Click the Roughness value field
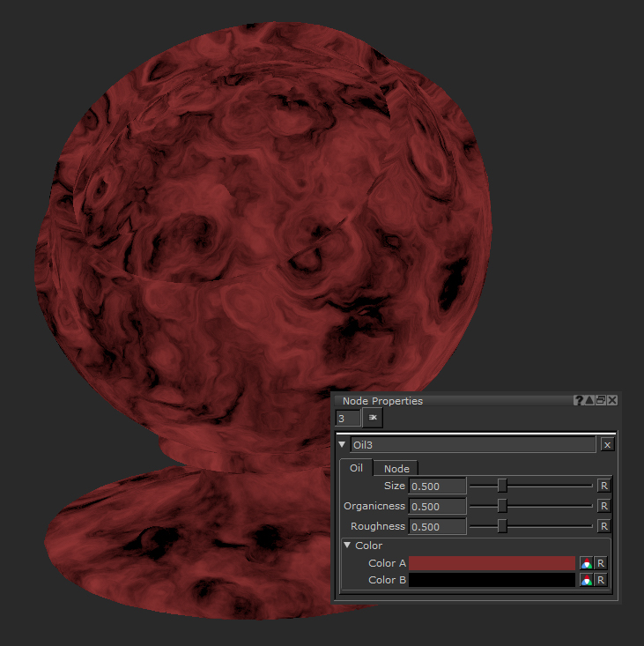Screen dimensions: 644x646 point(437,526)
